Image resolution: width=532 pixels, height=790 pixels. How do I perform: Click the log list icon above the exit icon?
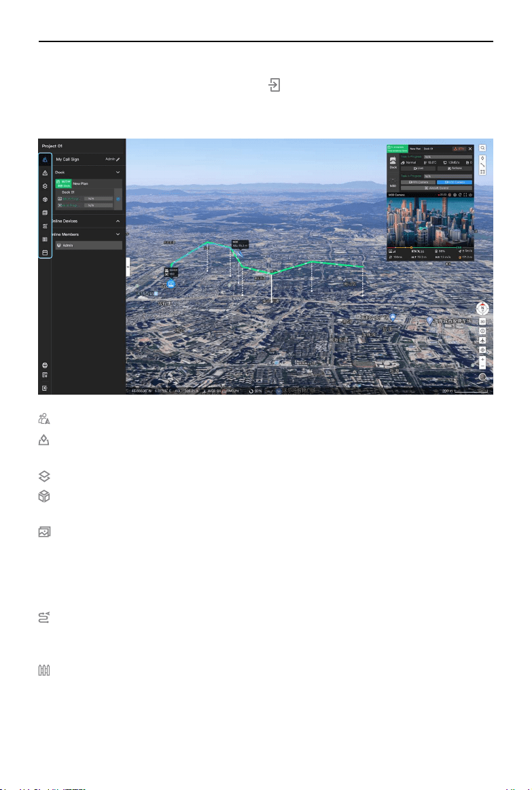(x=45, y=376)
